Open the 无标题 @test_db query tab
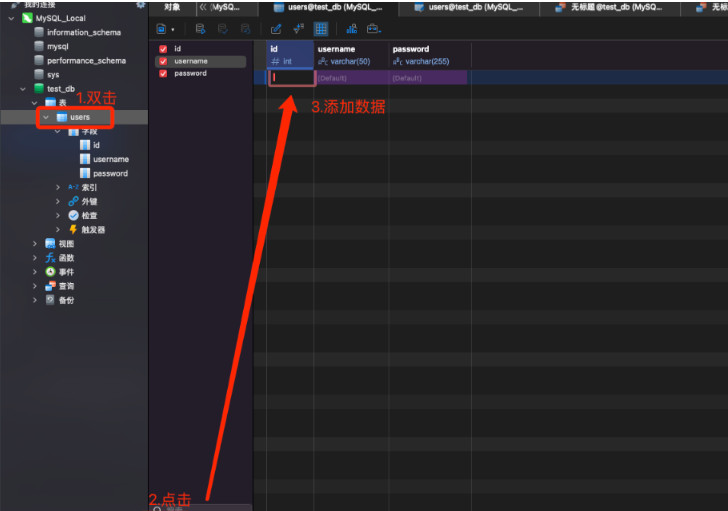 610,7
